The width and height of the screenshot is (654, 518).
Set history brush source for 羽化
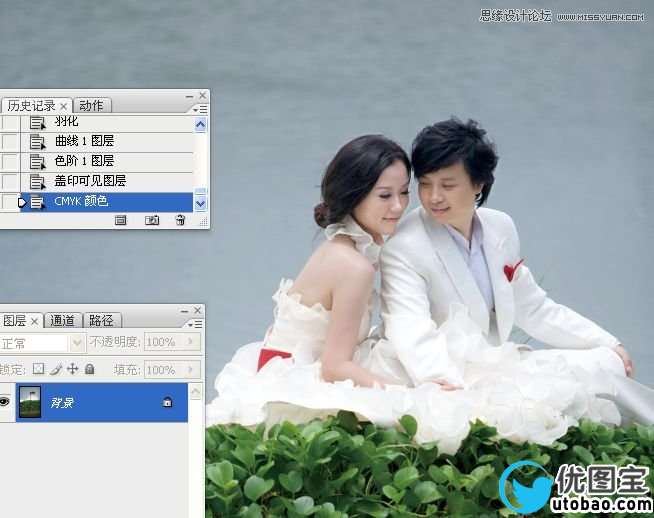tap(10, 123)
